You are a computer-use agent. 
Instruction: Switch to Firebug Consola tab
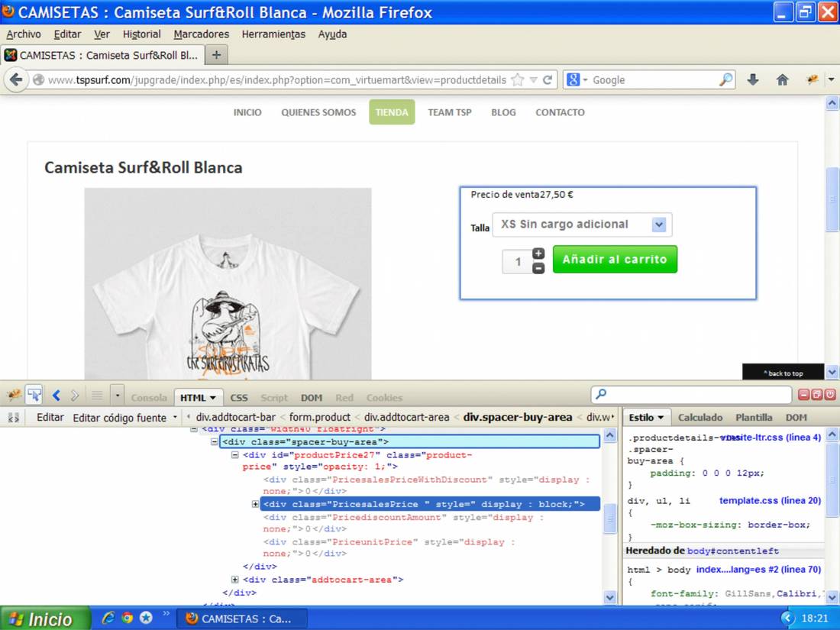(149, 398)
